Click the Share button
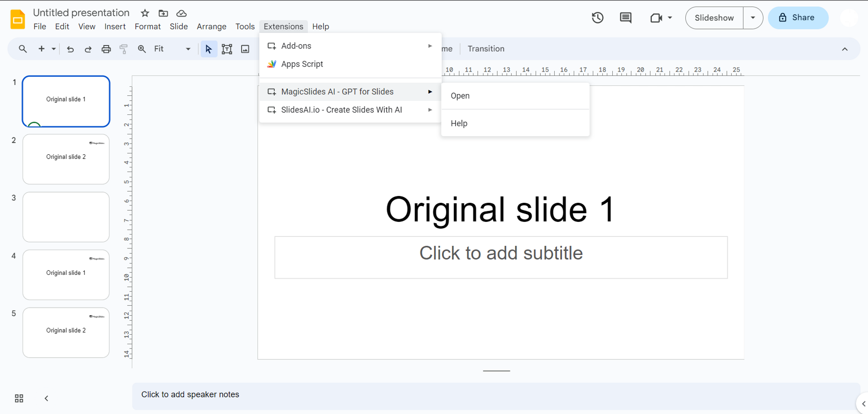This screenshot has height=414, width=868. coord(798,18)
